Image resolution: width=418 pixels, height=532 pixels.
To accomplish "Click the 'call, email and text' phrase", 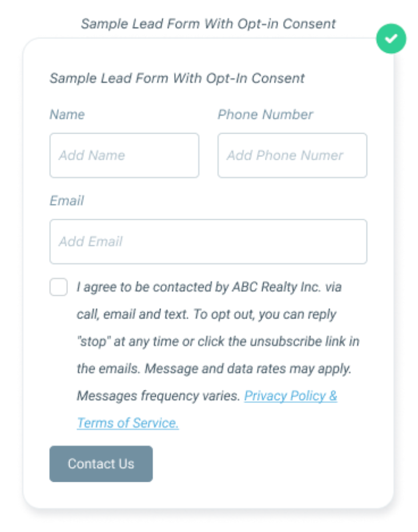I will click(132, 315).
